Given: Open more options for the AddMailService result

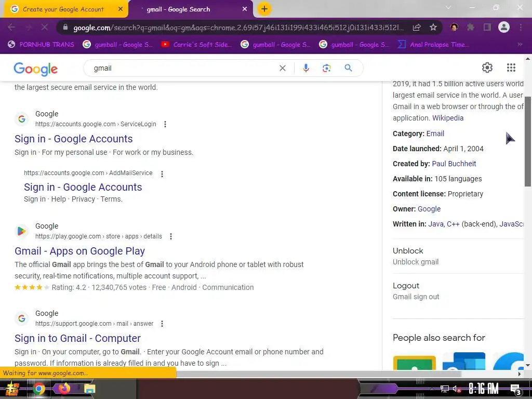Looking at the screenshot, I should 162,174.
